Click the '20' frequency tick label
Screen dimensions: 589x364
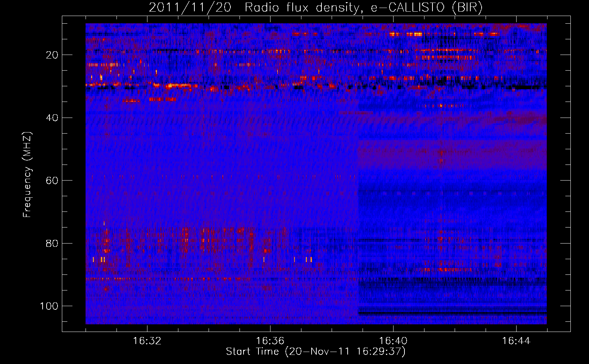[52, 55]
